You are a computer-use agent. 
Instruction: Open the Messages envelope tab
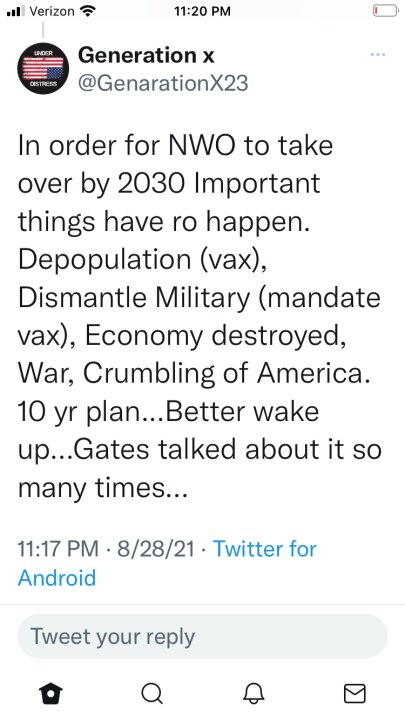(x=354, y=693)
